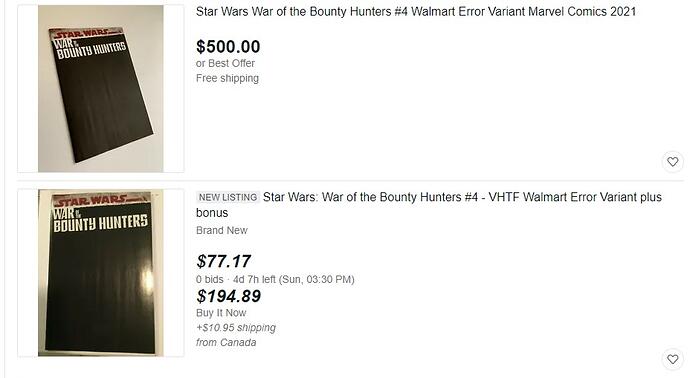Click the Buy It Now label
The height and width of the screenshot is (378, 690).
tap(221, 313)
